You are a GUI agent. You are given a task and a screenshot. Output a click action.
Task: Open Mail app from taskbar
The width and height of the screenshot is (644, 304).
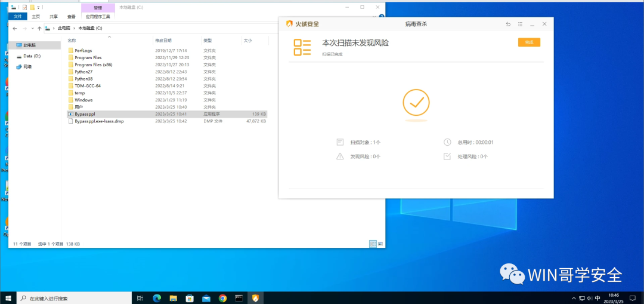tap(206, 298)
